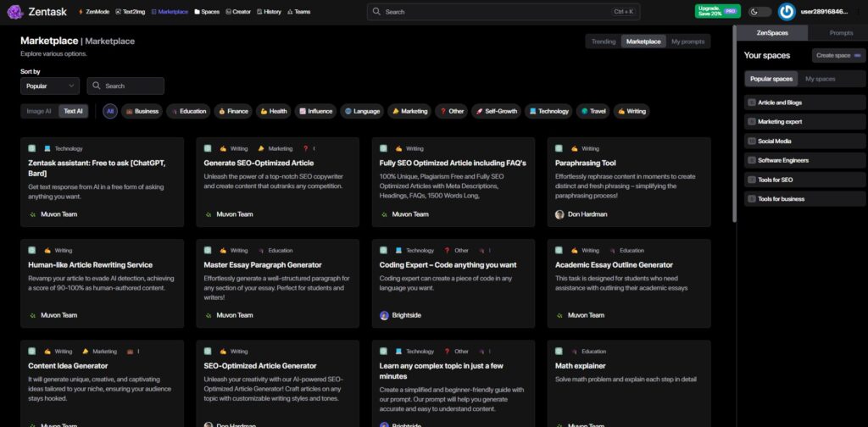Select the Image AI toggle option
The width and height of the screenshot is (868, 427).
(39, 111)
